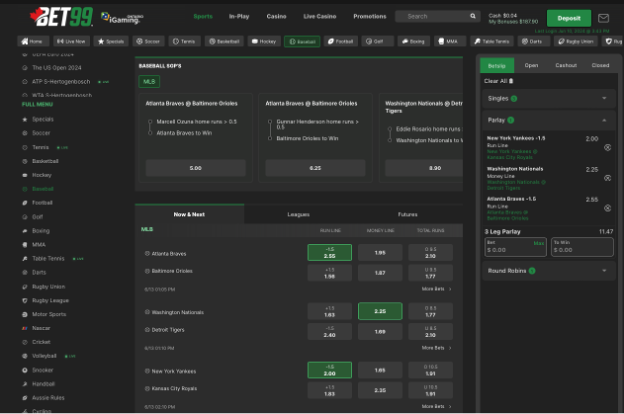This screenshot has width=624, height=414.
Task: Toggle Atlanta Braves run line 2.55 selection
Action: tap(329, 253)
